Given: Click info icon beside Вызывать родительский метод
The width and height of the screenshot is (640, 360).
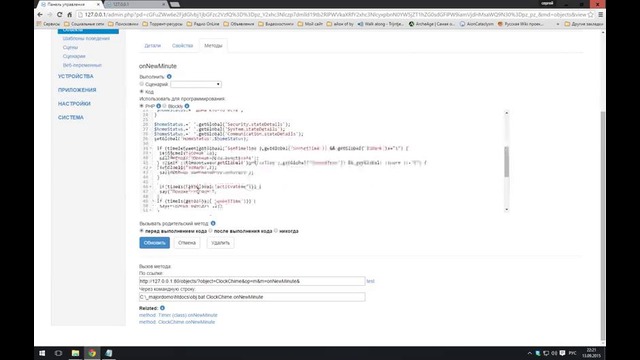Looking at the screenshot, I should point(213,223).
